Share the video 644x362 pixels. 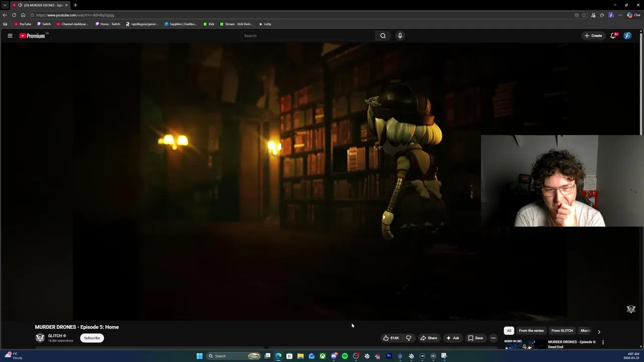(x=429, y=338)
